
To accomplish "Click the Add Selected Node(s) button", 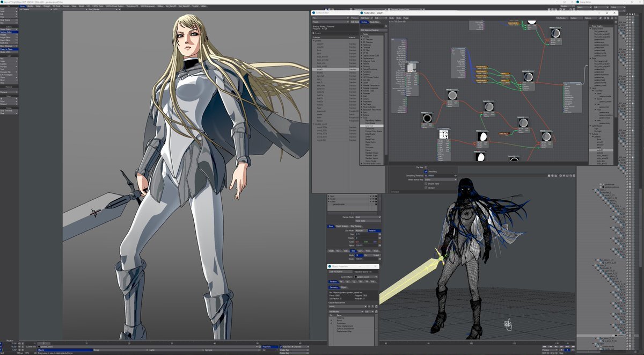I will [x=374, y=30].
